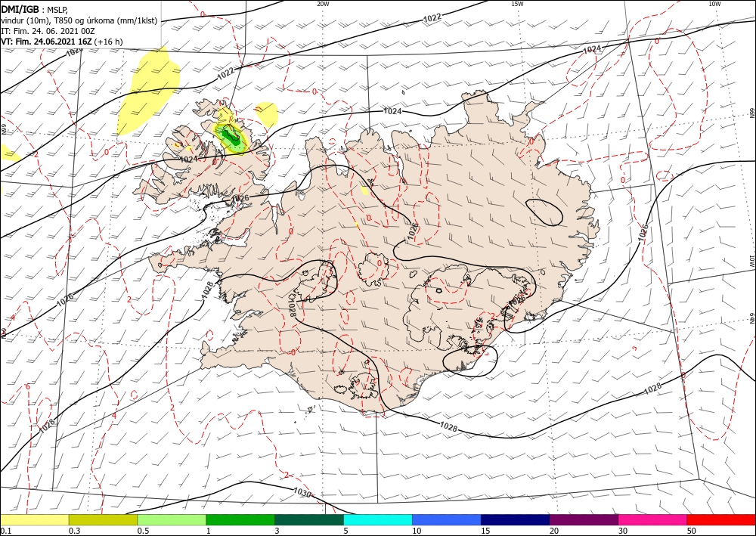
Task: Pick the cyan 5–10 legend swatch
Action: click(x=378, y=519)
